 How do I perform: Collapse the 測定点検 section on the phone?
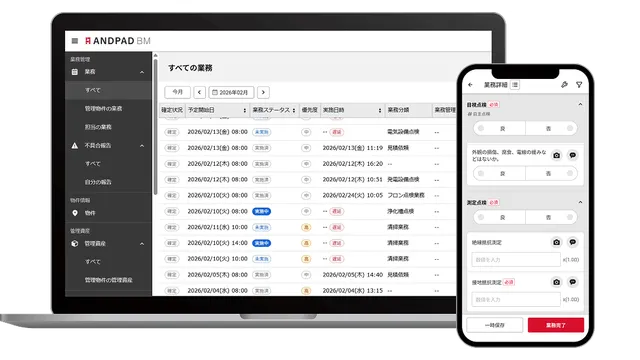pyautogui.click(x=580, y=202)
